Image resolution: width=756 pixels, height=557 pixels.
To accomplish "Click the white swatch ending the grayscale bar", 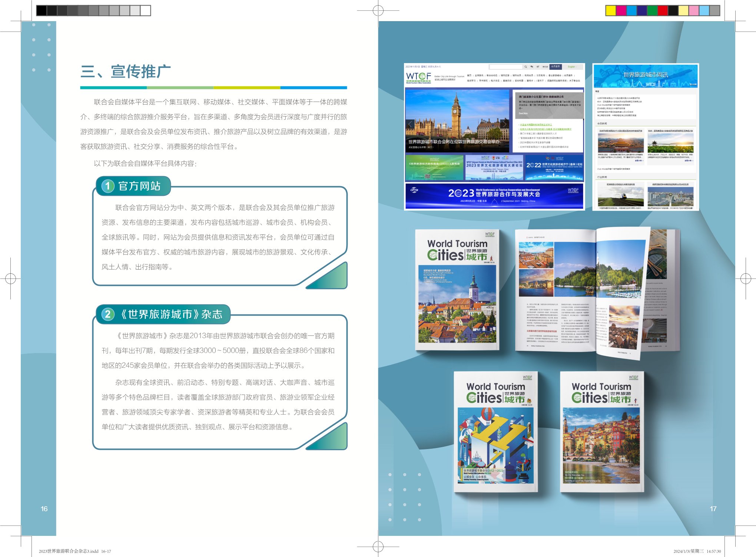I will click(x=146, y=10).
